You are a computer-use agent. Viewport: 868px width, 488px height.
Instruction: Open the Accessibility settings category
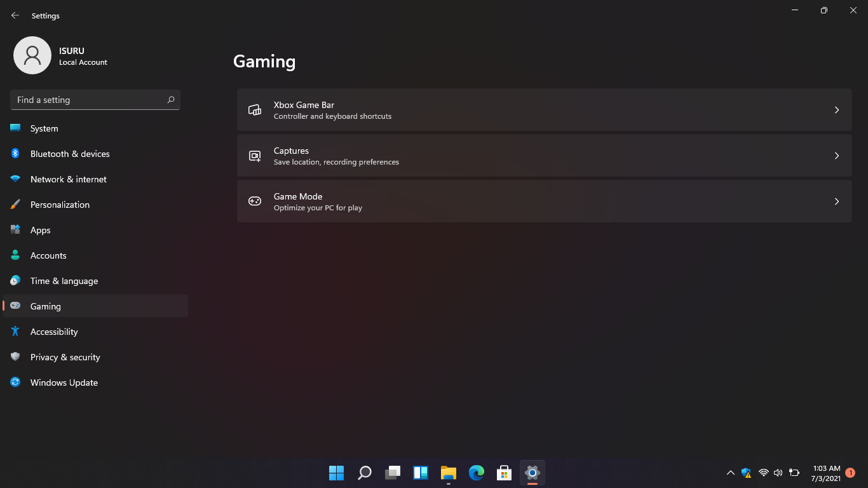click(x=95, y=332)
